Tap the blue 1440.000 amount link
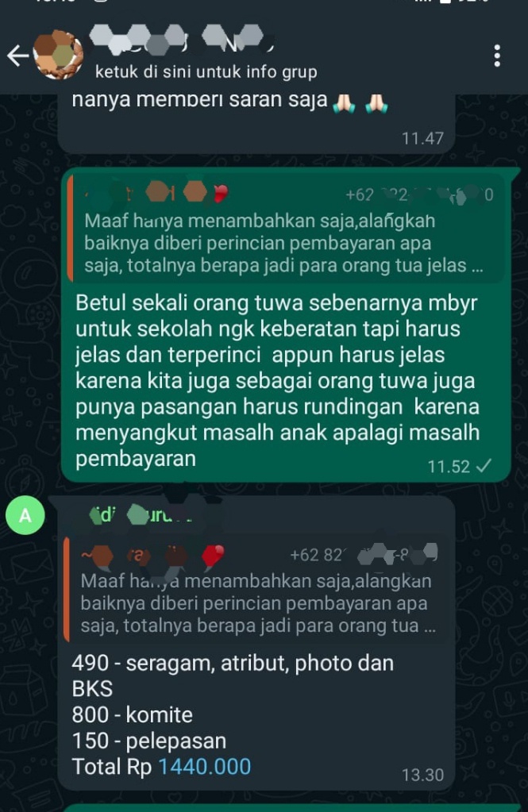This screenshot has width=528, height=812. (x=204, y=767)
